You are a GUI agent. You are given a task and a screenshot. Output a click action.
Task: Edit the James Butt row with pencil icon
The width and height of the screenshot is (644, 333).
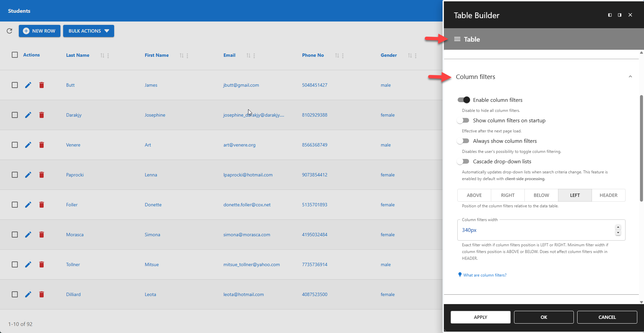pyautogui.click(x=28, y=85)
